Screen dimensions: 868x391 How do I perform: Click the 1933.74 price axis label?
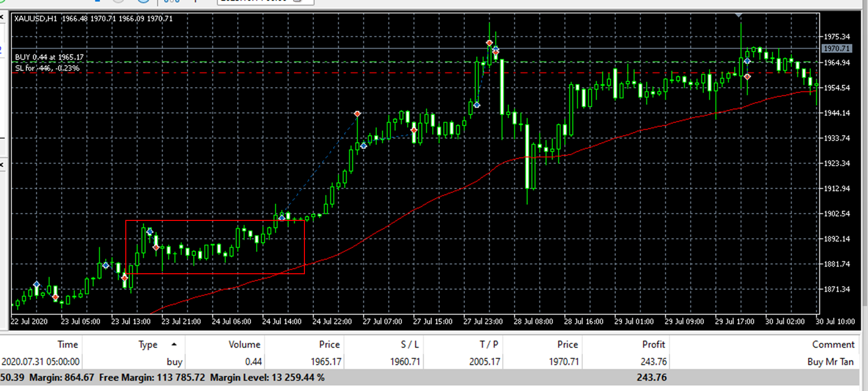tap(837, 138)
